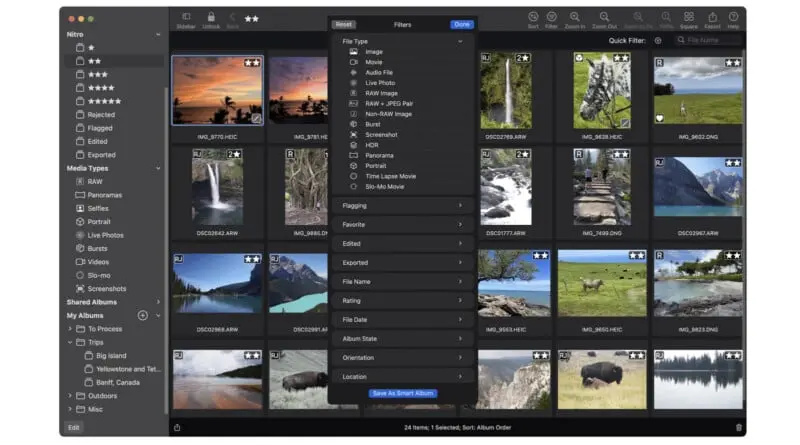Image resolution: width=800 pixels, height=445 pixels.
Task: Open the Help icon in toolbar
Action: click(x=734, y=17)
